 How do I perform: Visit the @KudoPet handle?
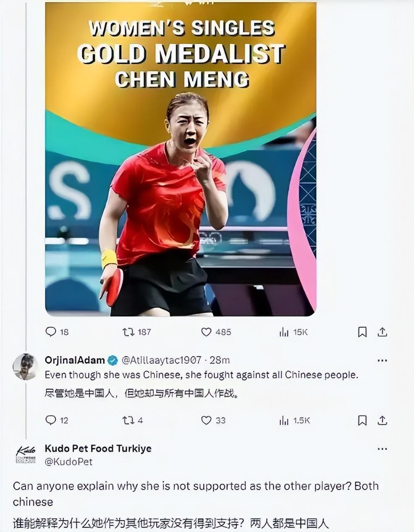[68, 462]
